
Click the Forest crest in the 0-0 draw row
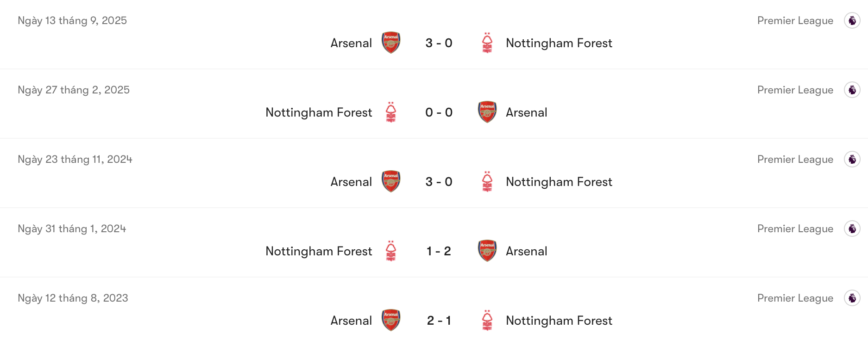(390, 112)
